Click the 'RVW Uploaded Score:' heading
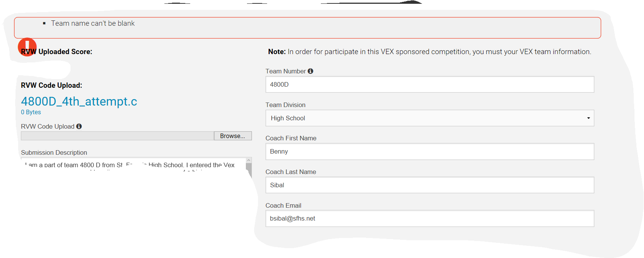The width and height of the screenshot is (644, 258). pyautogui.click(x=56, y=52)
